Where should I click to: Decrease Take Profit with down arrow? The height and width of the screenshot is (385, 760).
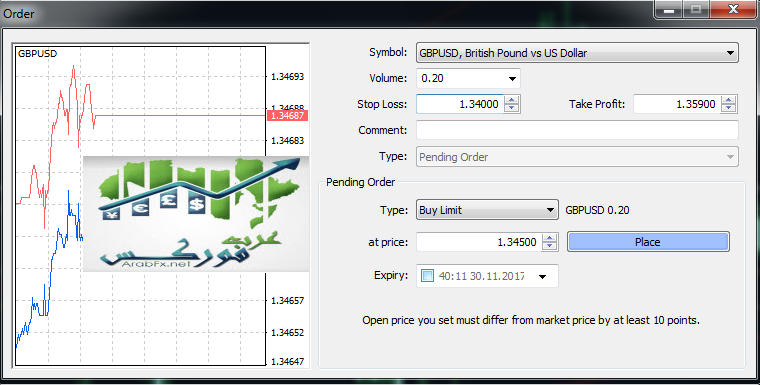pos(728,108)
